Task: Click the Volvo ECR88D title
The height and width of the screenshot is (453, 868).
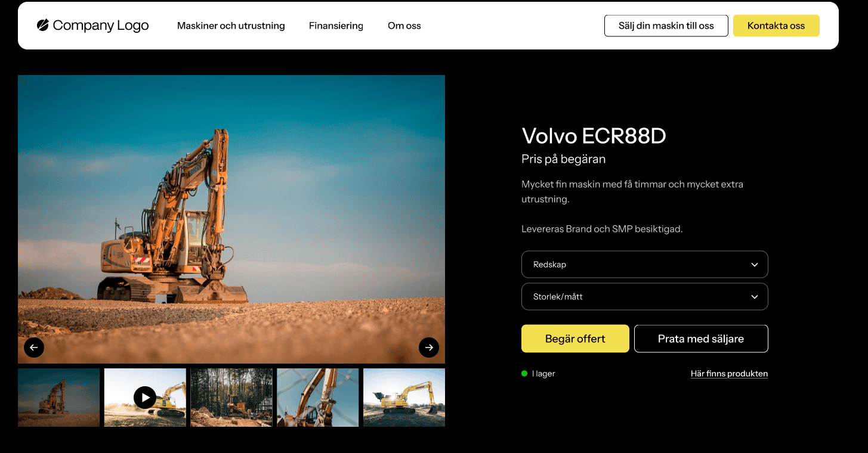Action: tap(594, 136)
